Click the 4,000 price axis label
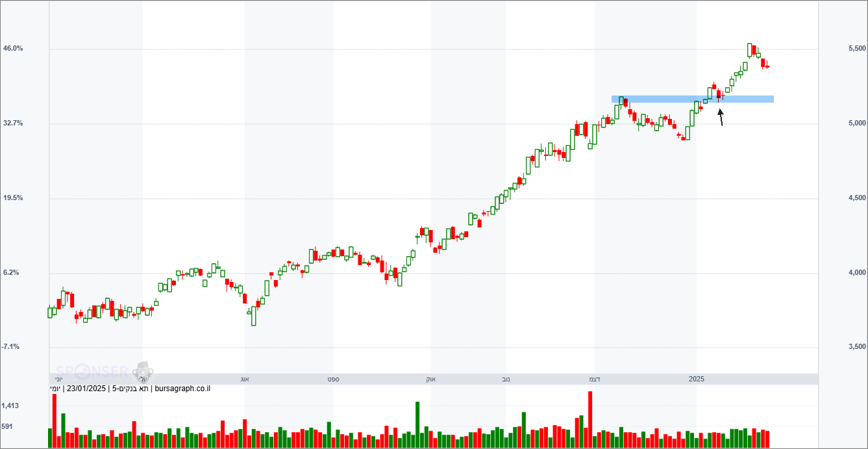The image size is (868, 449). [857, 273]
